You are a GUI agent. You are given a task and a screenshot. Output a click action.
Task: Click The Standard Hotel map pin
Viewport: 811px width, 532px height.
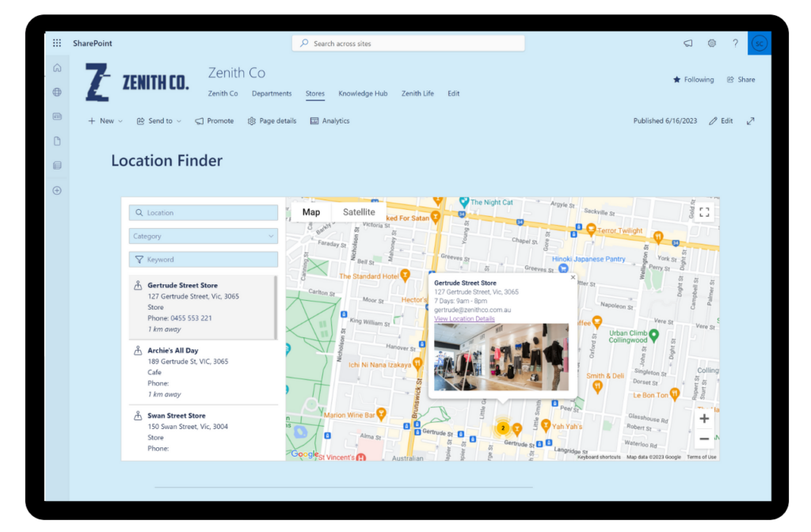click(405, 275)
